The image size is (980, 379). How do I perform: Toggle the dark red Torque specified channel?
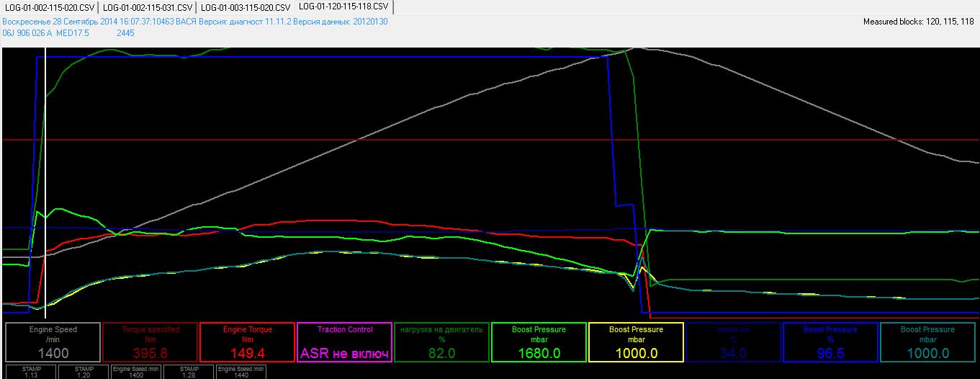click(150, 342)
